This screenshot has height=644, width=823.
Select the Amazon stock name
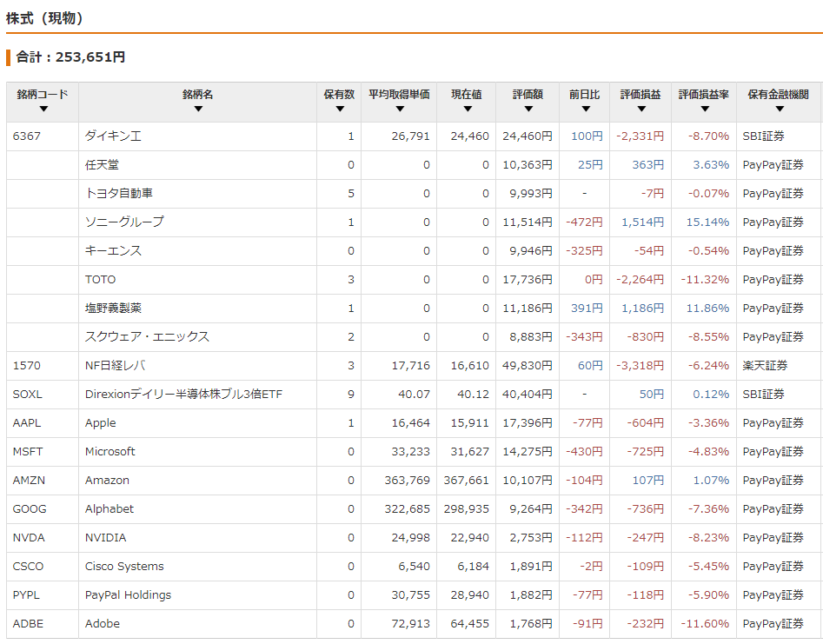point(107,481)
